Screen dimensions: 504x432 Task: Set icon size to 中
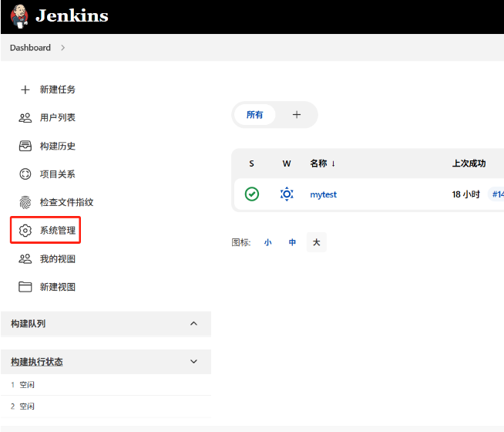point(292,242)
